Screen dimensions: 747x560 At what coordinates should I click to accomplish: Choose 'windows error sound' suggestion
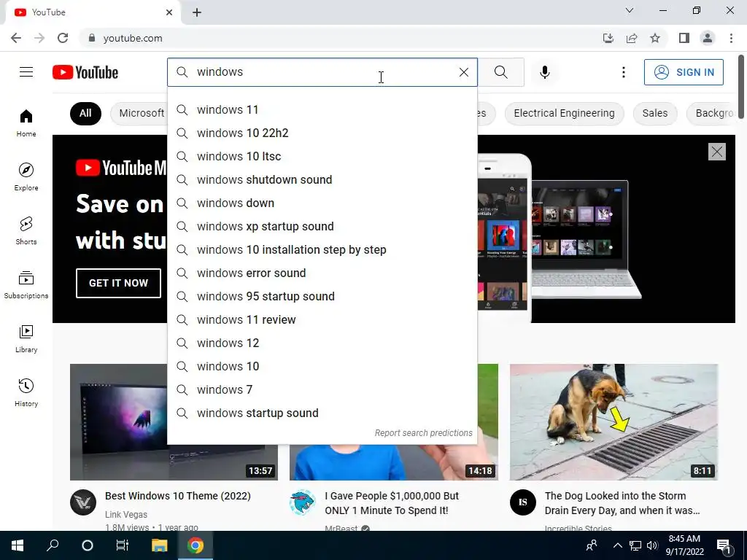[322, 273]
